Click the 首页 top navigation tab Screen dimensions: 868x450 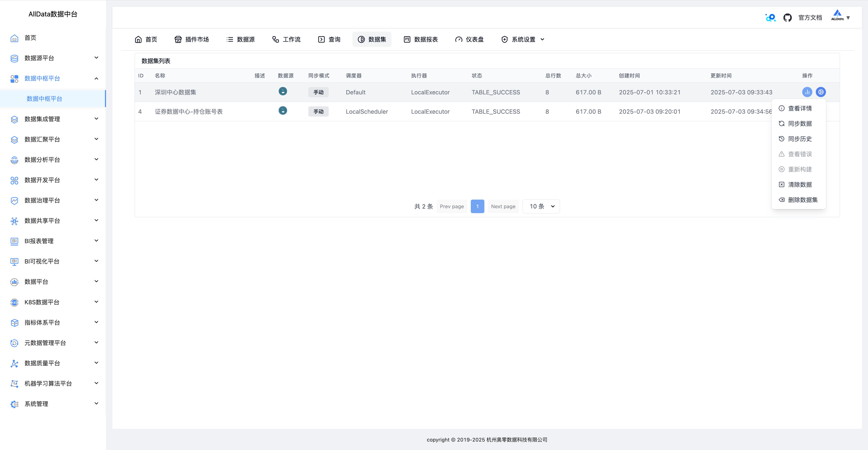click(x=146, y=39)
